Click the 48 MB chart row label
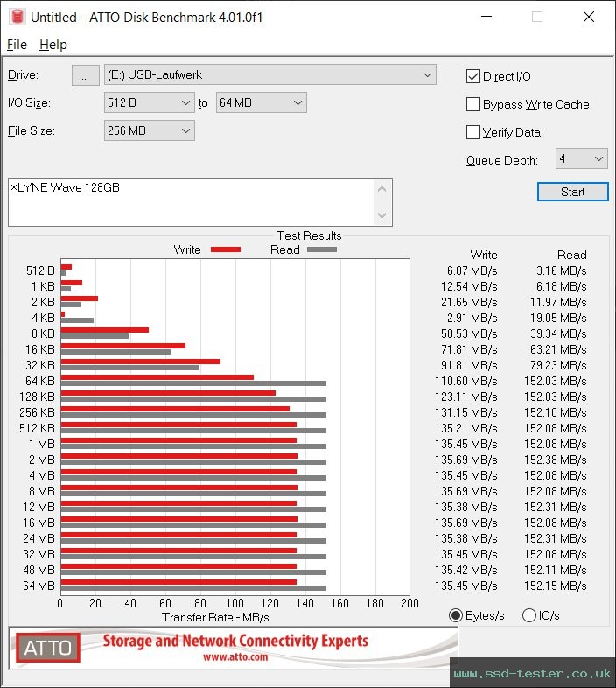The height and width of the screenshot is (688, 616). click(38, 570)
